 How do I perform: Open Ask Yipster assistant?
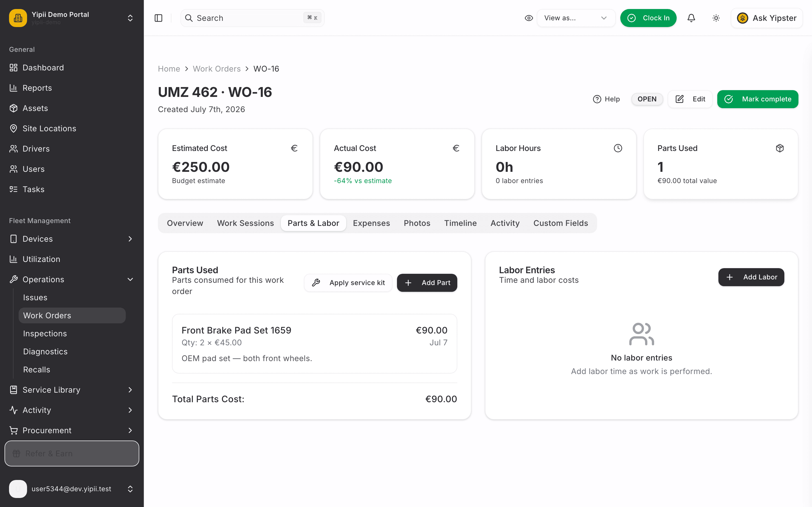click(767, 18)
